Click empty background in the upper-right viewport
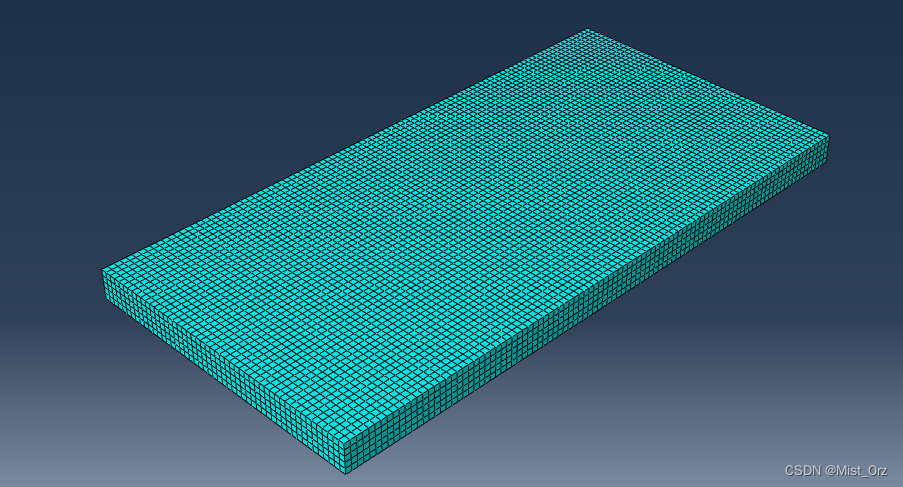This screenshot has height=487, width=903. 800,50
